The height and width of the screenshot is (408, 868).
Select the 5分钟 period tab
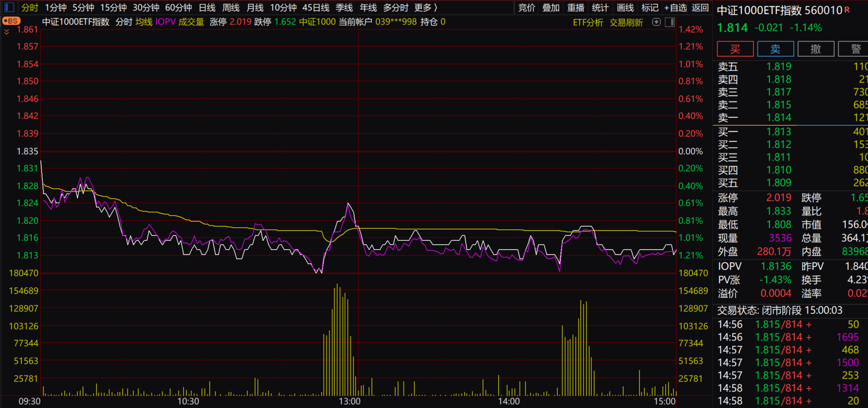coord(83,7)
